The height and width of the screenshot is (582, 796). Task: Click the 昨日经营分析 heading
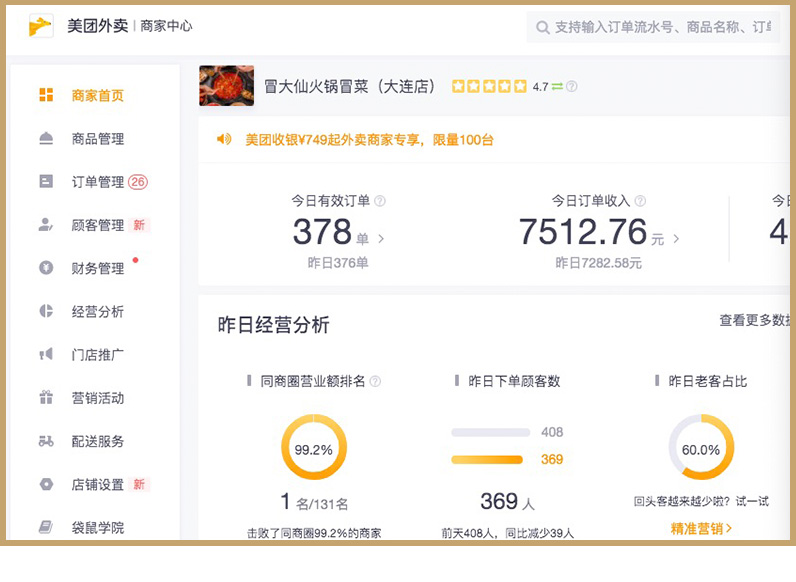pyautogui.click(x=274, y=325)
